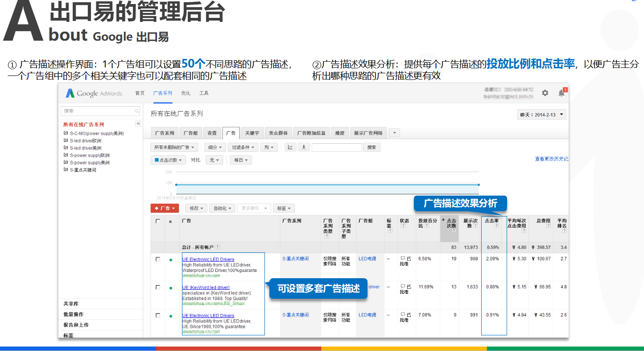Click the settings gear icon

(x=545, y=93)
